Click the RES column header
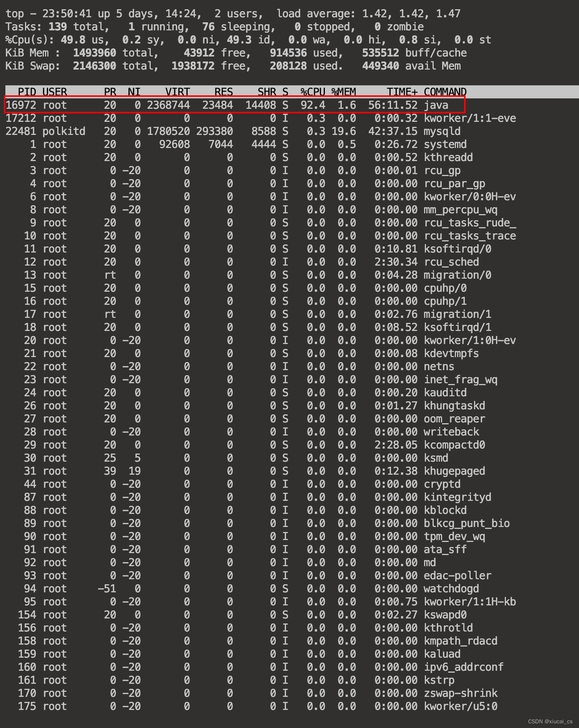 (224, 92)
